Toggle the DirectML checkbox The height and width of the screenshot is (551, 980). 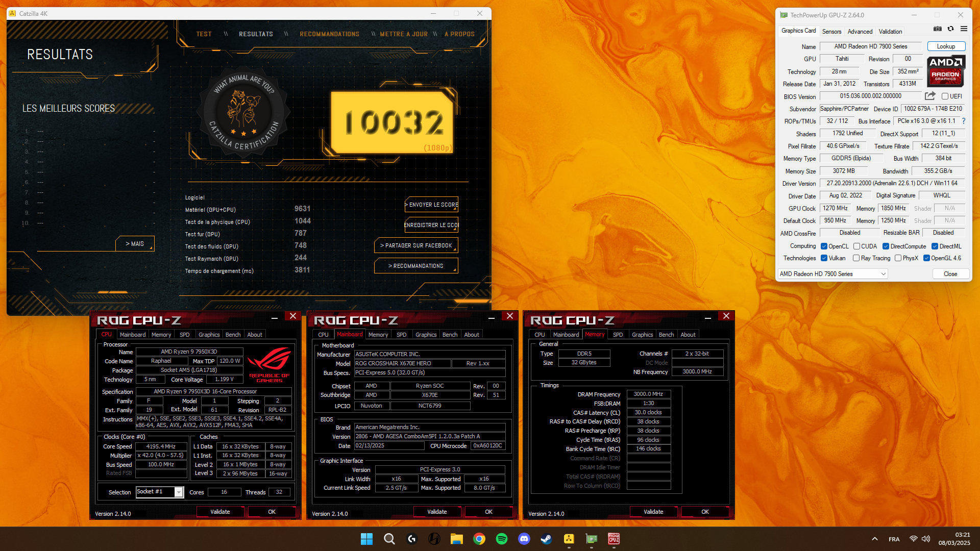click(935, 246)
